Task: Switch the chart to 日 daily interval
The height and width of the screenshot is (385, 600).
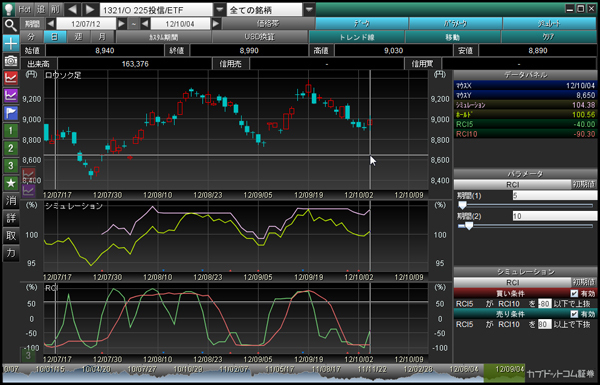Action: point(55,37)
